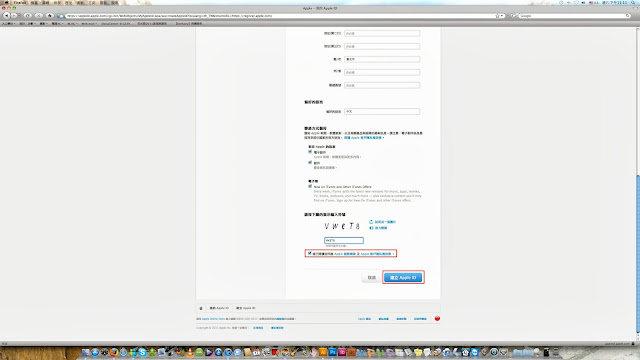Click the blue Create Apple ID button
The height and width of the screenshot is (360, 640).
403,278
